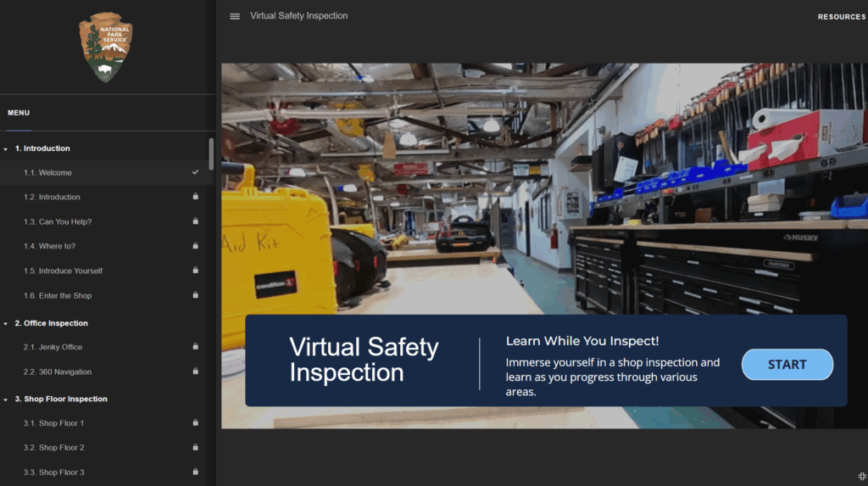The width and height of the screenshot is (868, 486).
Task: Click the lock icon beside 1.2. Introduction
Action: [196, 197]
